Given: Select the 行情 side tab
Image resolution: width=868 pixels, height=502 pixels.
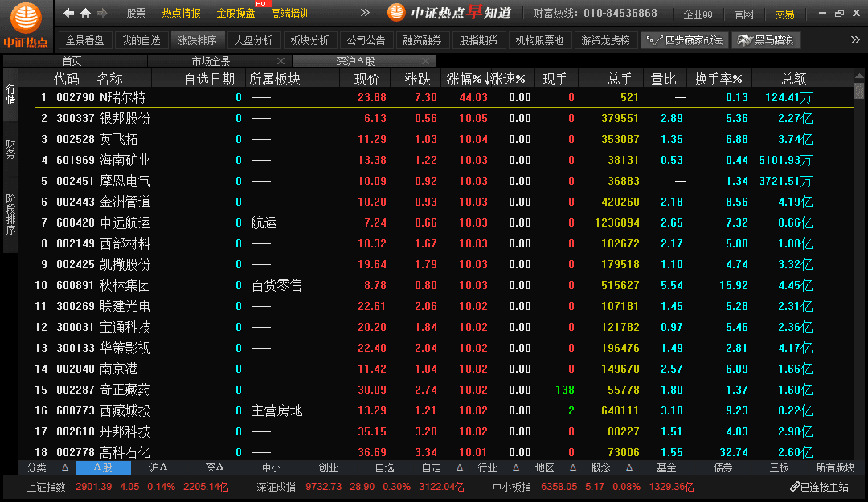Looking at the screenshot, I should click(x=10, y=95).
